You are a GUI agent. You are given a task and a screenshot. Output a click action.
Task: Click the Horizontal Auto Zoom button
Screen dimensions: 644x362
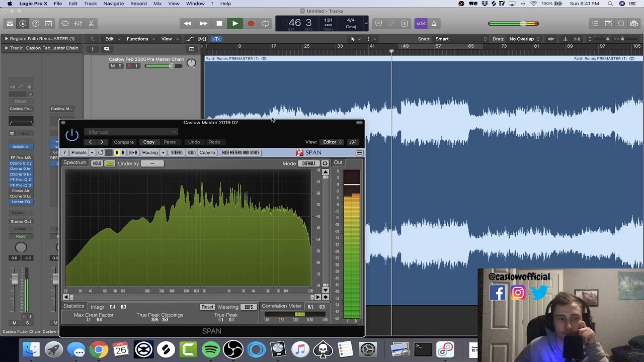coord(577,39)
